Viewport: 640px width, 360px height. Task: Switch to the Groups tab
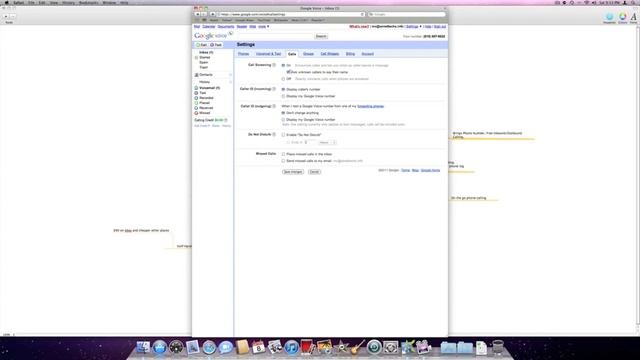point(308,54)
